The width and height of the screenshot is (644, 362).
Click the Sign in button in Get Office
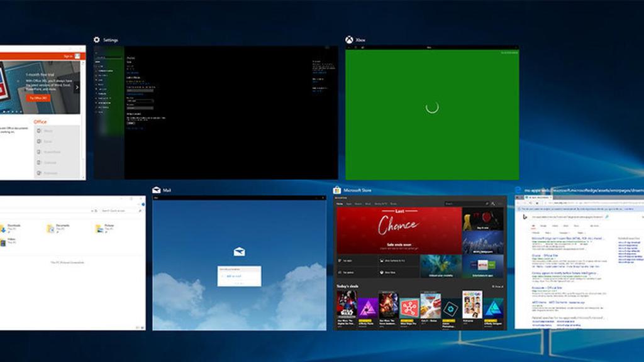[68, 55]
